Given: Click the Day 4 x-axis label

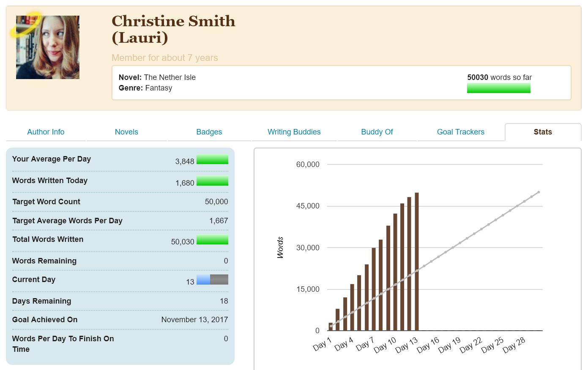Looking at the screenshot, I should point(344,344).
